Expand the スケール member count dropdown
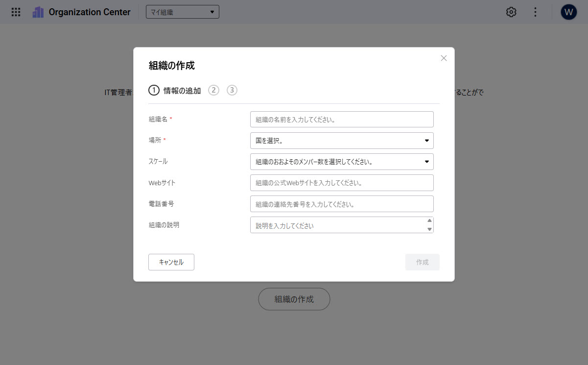This screenshot has width=588, height=365. click(341, 162)
